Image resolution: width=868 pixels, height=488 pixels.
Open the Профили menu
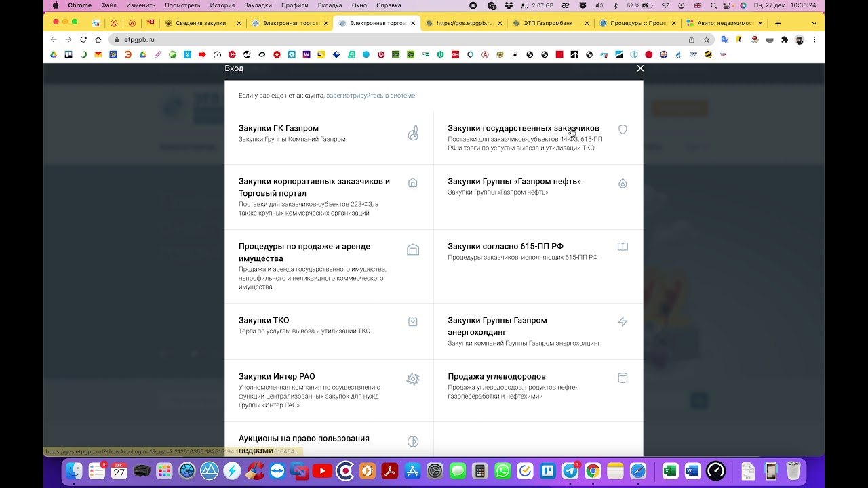294,5
